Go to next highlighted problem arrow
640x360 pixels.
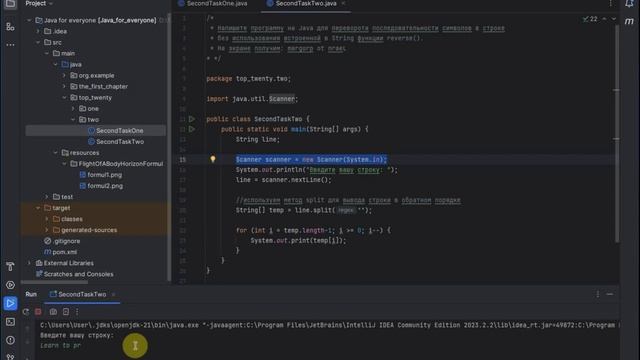[613, 19]
